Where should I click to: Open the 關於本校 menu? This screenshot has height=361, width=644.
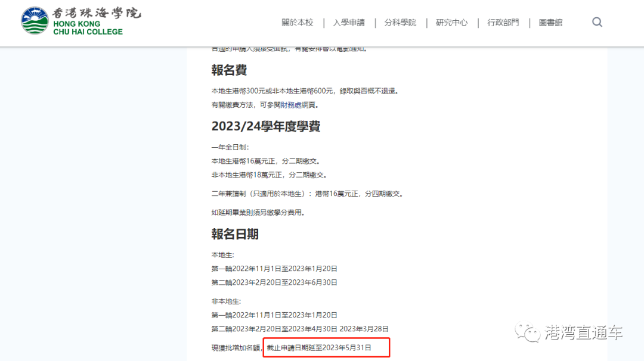tap(298, 23)
